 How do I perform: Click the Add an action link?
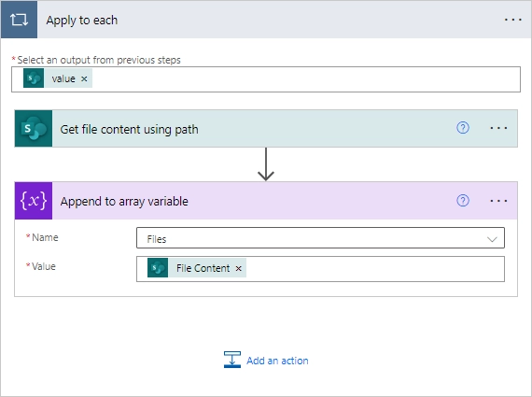(277, 361)
